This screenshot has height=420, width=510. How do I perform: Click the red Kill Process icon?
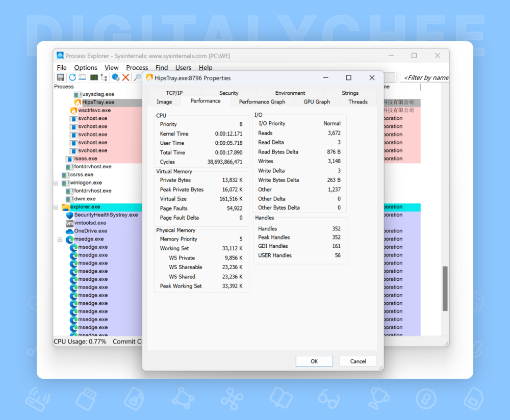coord(125,77)
